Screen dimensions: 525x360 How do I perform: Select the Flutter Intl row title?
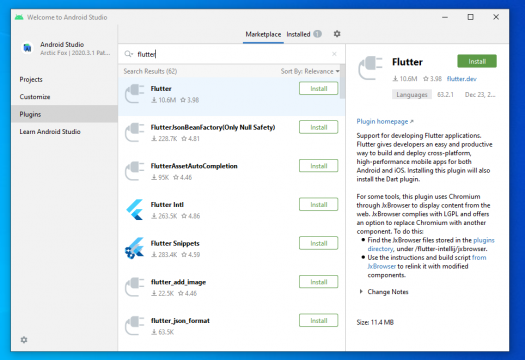(167, 205)
